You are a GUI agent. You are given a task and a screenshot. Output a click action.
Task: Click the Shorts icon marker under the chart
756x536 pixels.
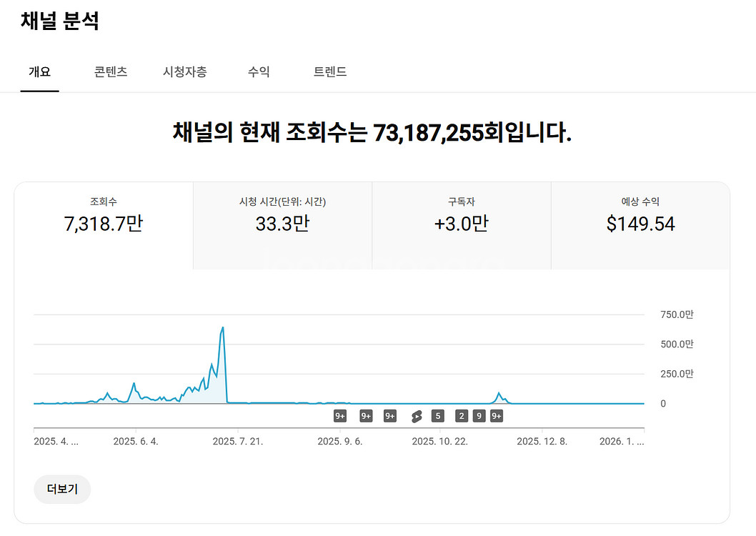[417, 417]
